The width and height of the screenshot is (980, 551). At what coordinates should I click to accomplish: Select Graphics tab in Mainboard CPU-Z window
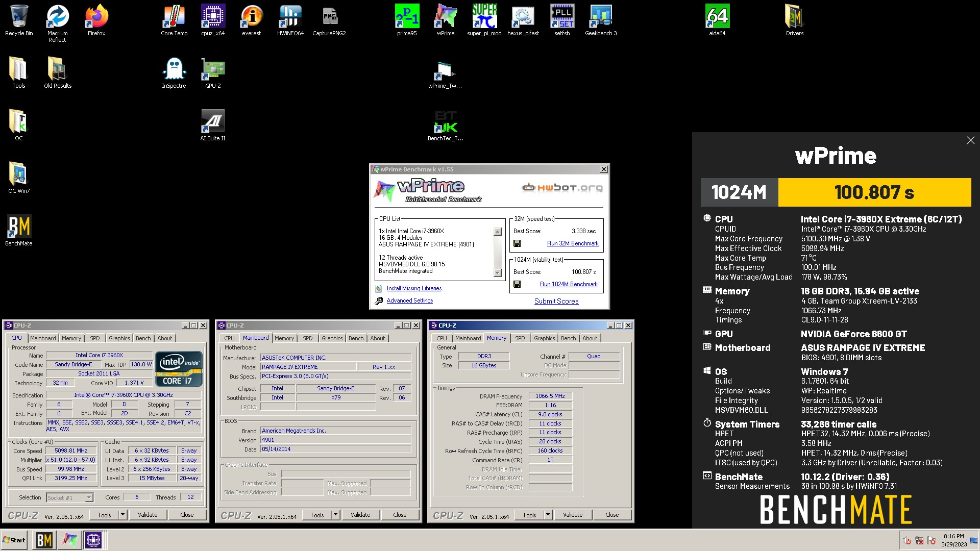[x=332, y=338]
